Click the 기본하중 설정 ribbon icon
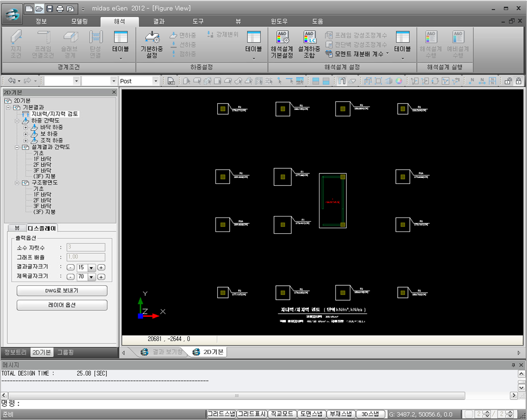 pyautogui.click(x=152, y=45)
